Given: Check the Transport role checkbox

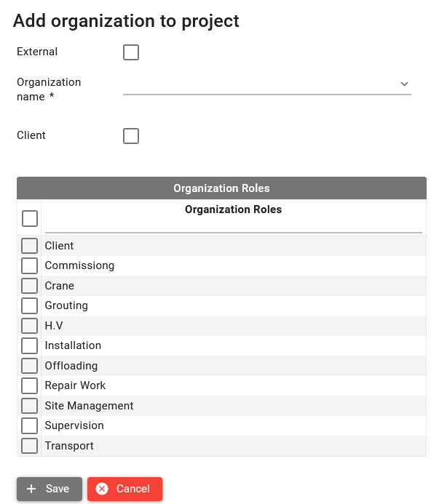Looking at the screenshot, I should coord(30,446).
